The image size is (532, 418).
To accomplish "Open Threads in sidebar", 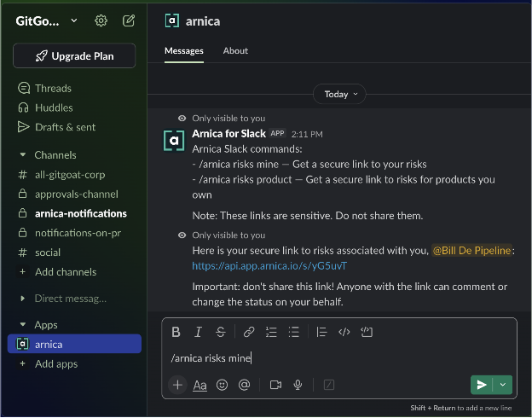I will pos(74,88).
